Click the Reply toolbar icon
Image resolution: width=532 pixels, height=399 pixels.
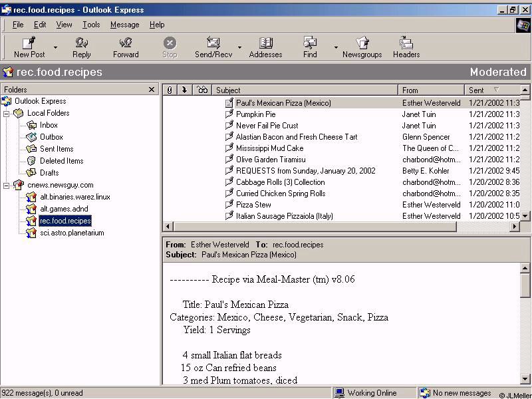click(x=82, y=43)
